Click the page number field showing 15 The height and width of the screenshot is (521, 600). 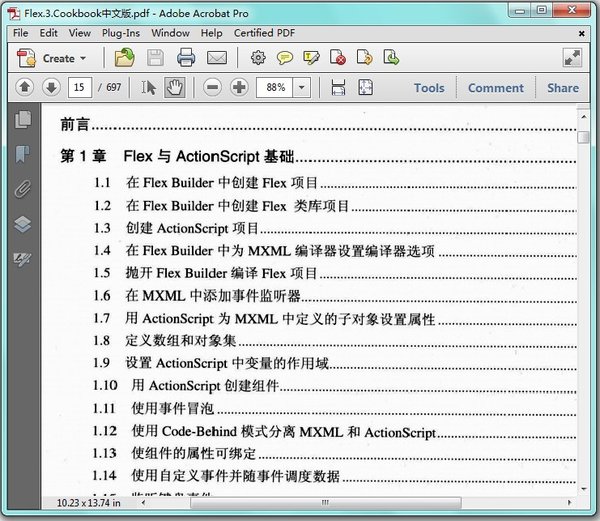tap(80, 87)
